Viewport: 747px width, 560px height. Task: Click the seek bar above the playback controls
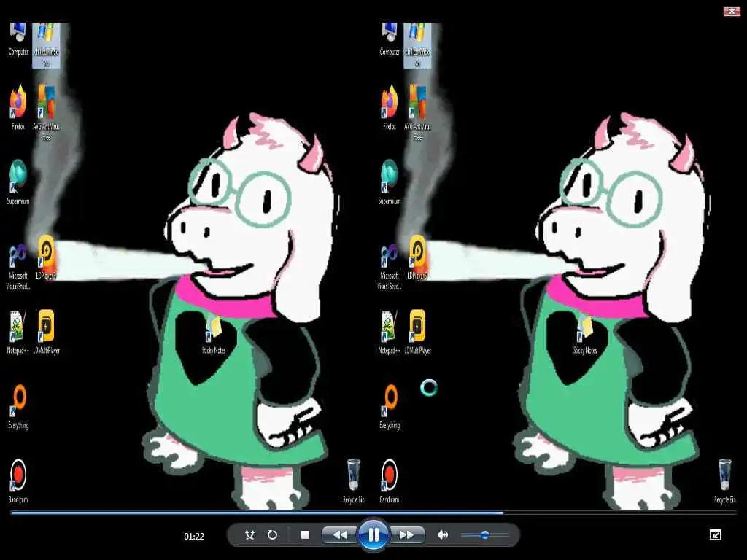373,513
